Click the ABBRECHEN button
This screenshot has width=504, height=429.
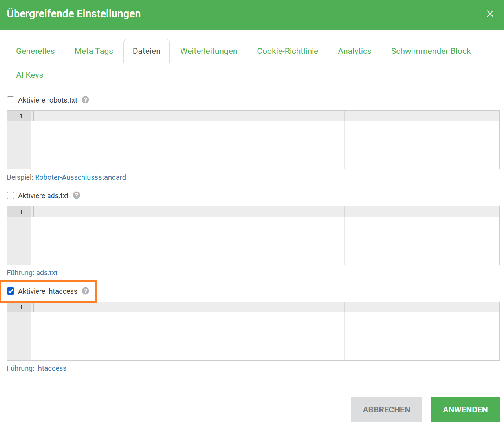click(x=386, y=409)
